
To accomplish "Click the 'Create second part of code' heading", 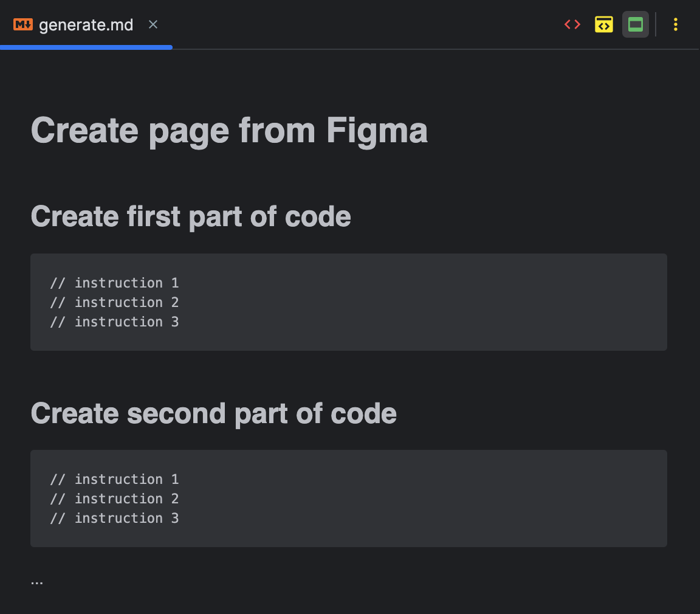I will tap(213, 413).
